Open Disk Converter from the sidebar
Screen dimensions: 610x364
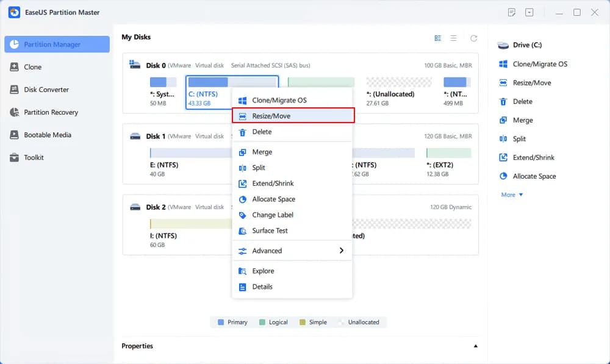click(x=14, y=90)
